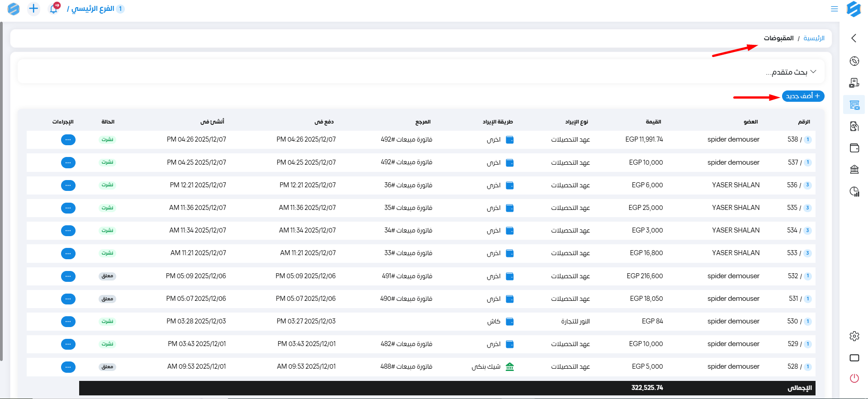This screenshot has height=399, width=868.
Task: Open actions menu for receipt 538
Action: pyautogui.click(x=68, y=140)
